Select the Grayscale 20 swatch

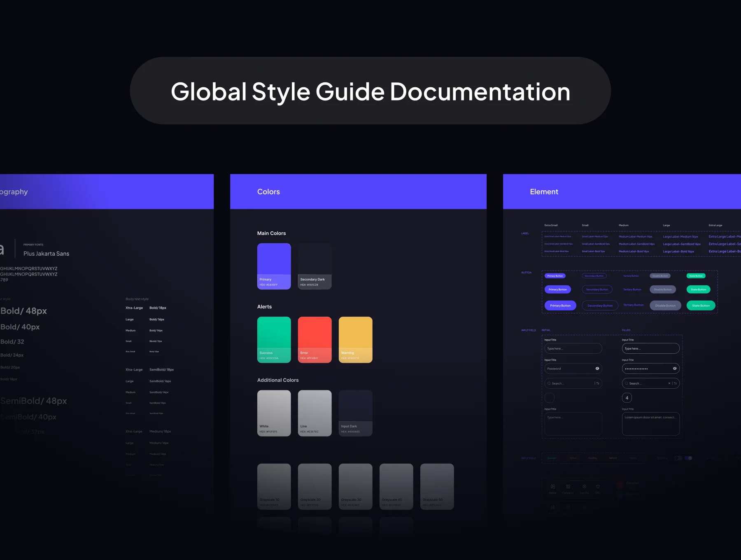click(315, 487)
